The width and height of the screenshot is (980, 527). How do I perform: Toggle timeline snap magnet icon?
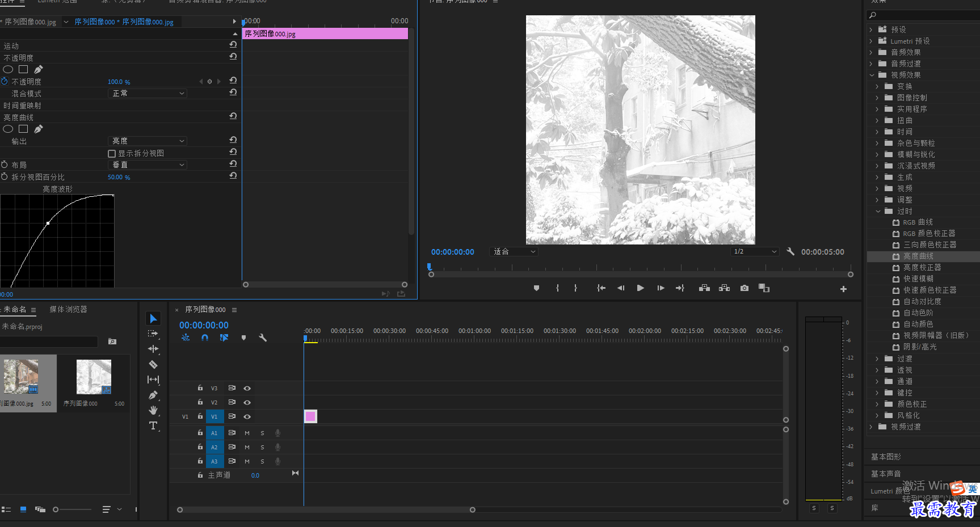(205, 338)
